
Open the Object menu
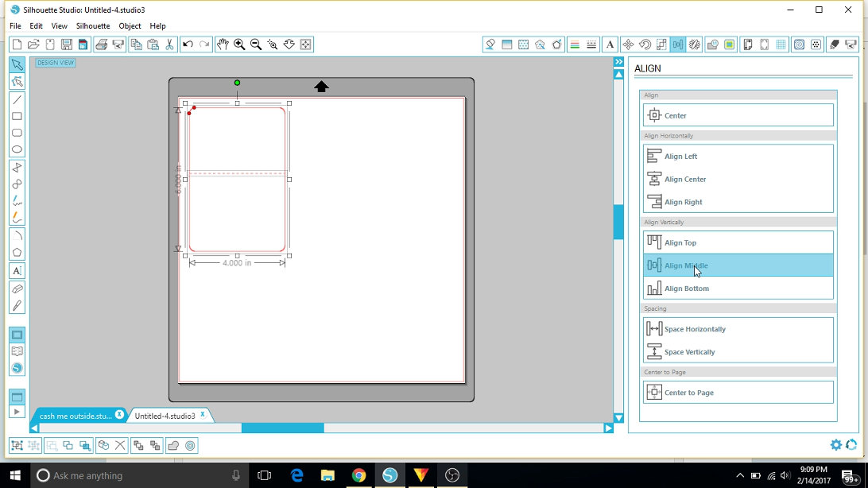(130, 26)
